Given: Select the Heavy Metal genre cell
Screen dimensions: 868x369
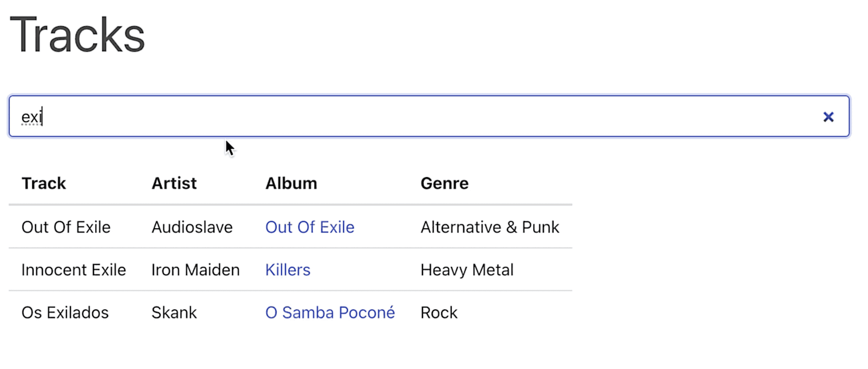Looking at the screenshot, I should click(467, 269).
